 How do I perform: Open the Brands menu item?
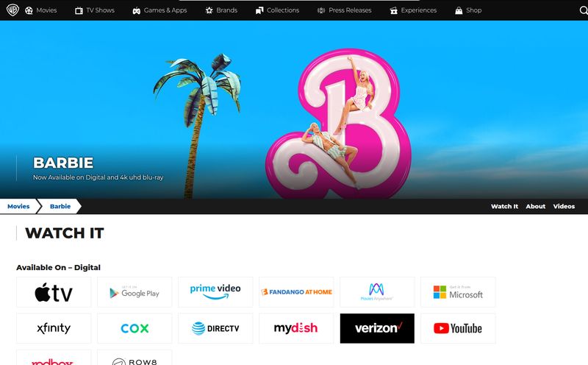click(227, 10)
